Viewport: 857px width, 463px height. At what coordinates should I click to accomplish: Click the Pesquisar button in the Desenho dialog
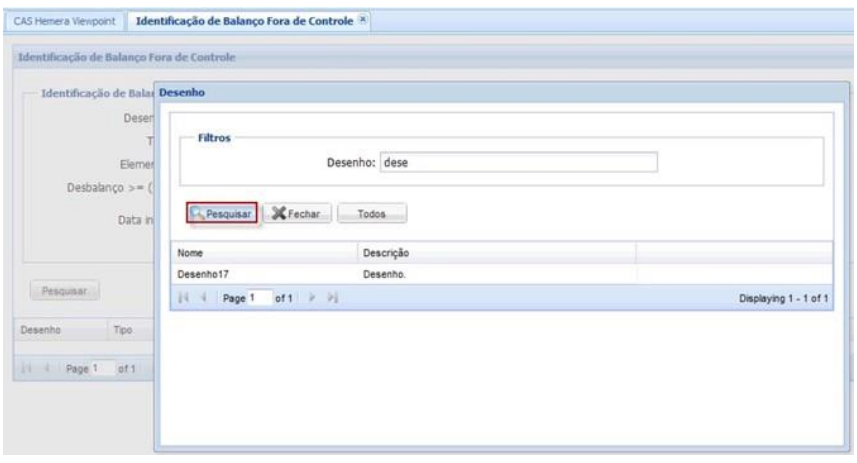pyautogui.click(x=223, y=213)
